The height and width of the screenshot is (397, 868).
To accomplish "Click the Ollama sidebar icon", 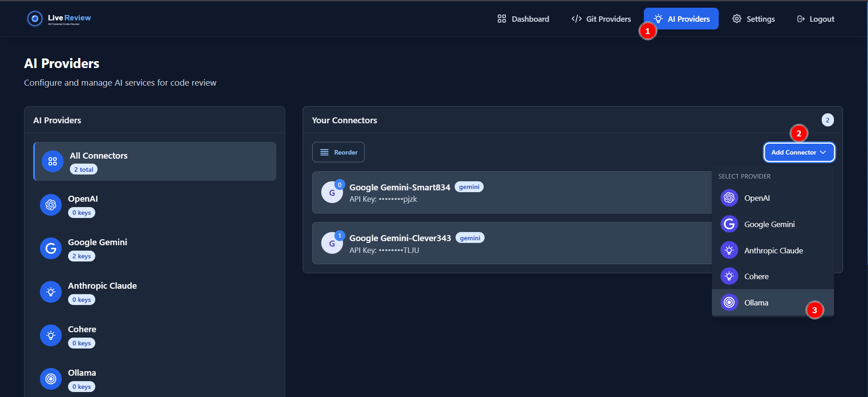I will 51,379.
